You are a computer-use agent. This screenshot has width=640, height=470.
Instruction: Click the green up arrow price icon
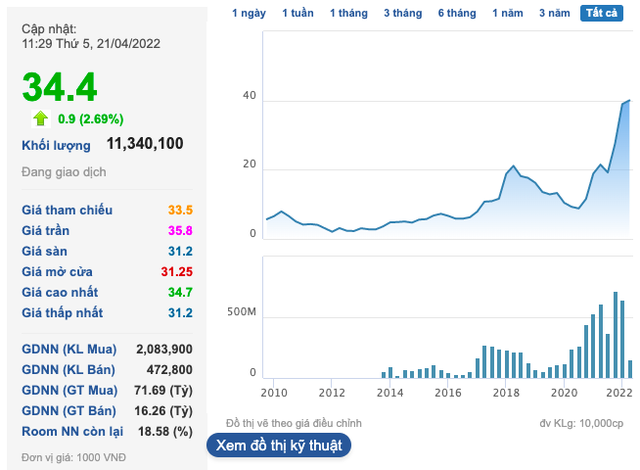pos(40,118)
